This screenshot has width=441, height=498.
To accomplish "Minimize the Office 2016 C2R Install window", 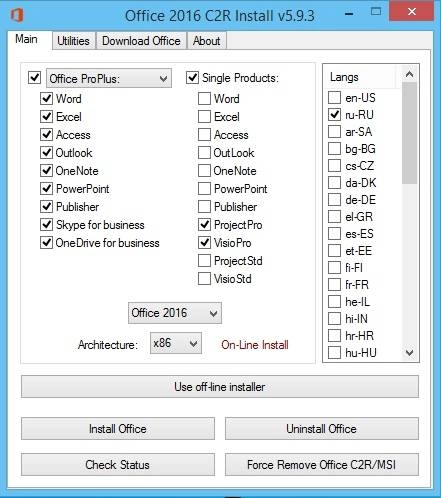I will pyautogui.click(x=349, y=13).
